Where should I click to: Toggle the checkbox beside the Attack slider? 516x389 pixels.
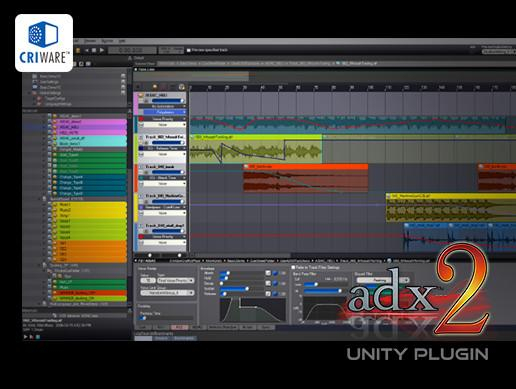tap(268, 273)
